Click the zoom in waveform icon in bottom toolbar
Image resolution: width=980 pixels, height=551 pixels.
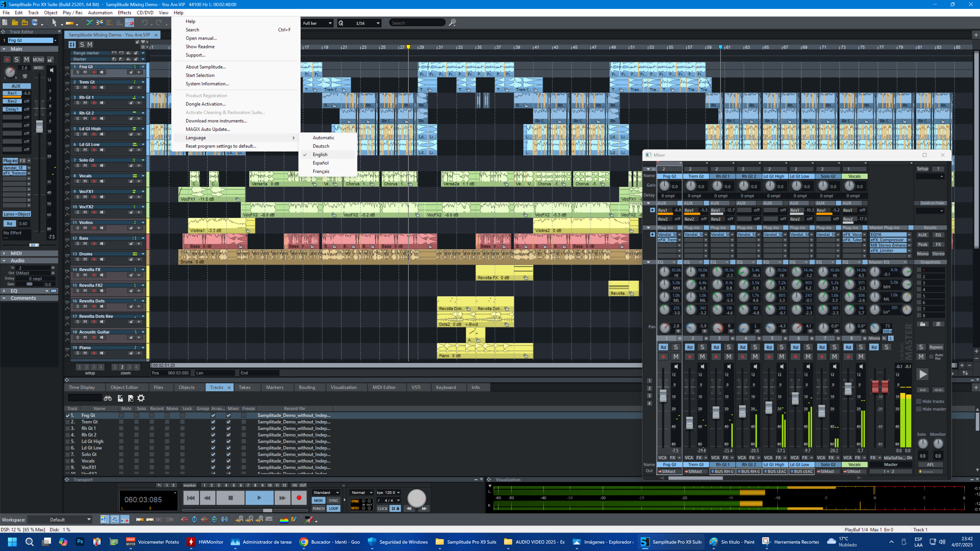coord(239,519)
